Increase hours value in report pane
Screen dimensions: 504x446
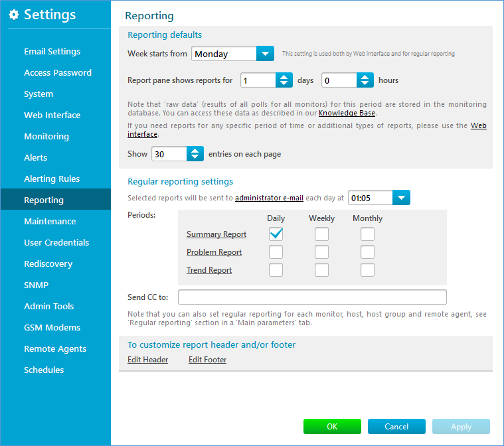(365, 77)
